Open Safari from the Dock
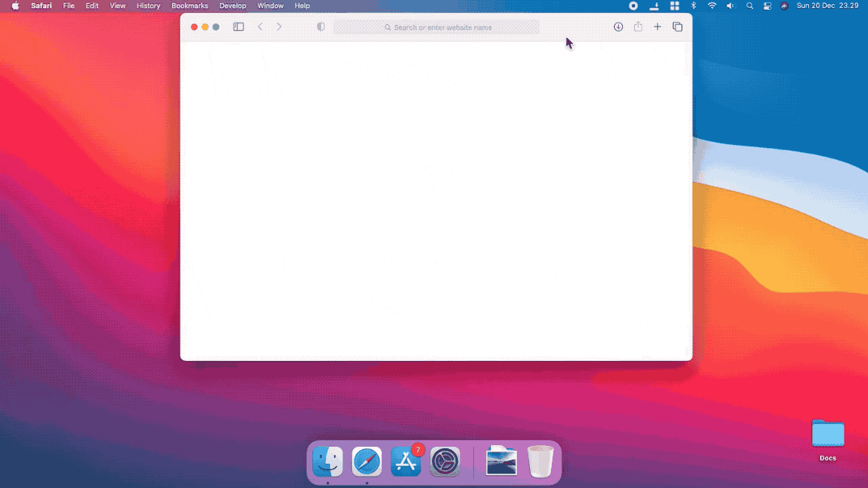Image resolution: width=868 pixels, height=488 pixels. pyautogui.click(x=366, y=461)
